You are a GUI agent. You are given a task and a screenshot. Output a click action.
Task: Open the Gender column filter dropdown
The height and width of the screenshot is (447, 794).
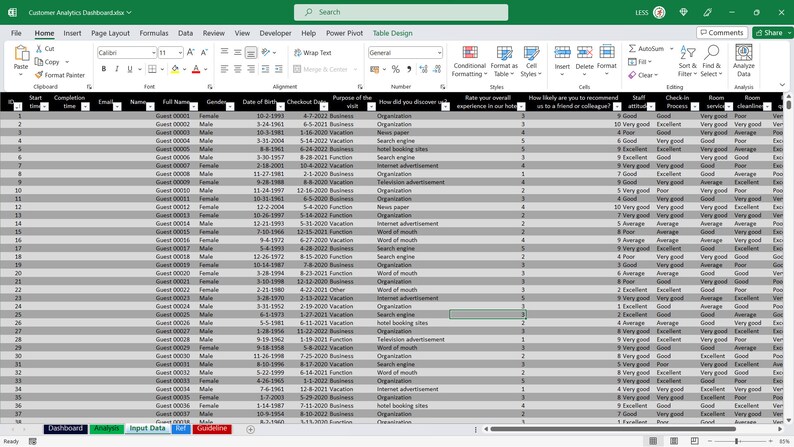(230, 106)
